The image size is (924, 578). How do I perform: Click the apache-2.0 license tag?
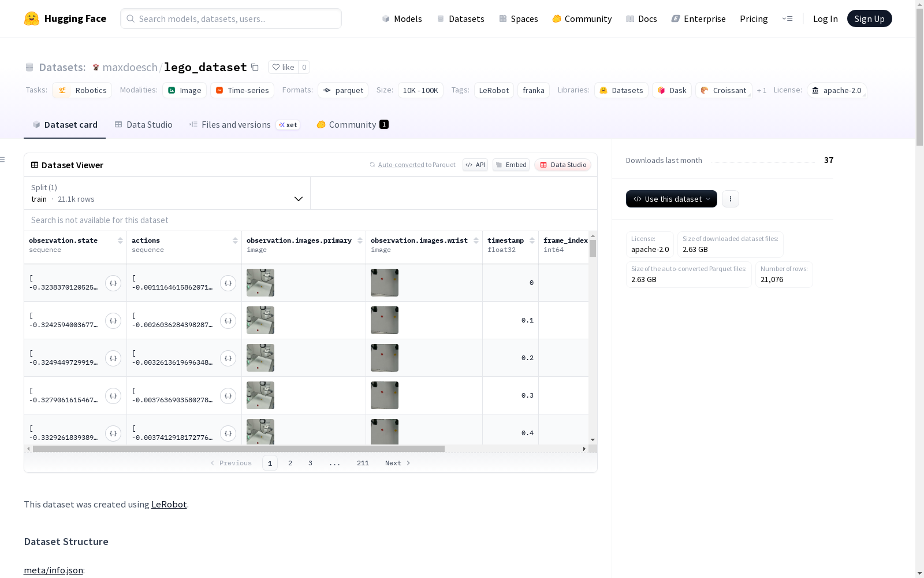click(x=837, y=90)
